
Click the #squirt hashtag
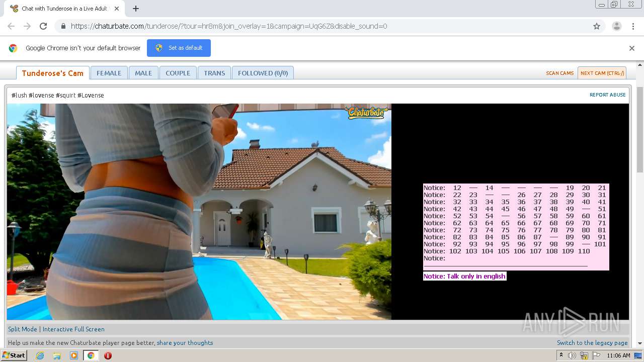click(65, 95)
